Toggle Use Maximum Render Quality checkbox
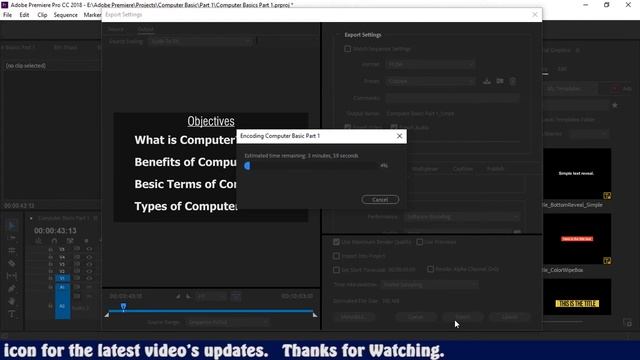640x360 pixels. point(336,242)
